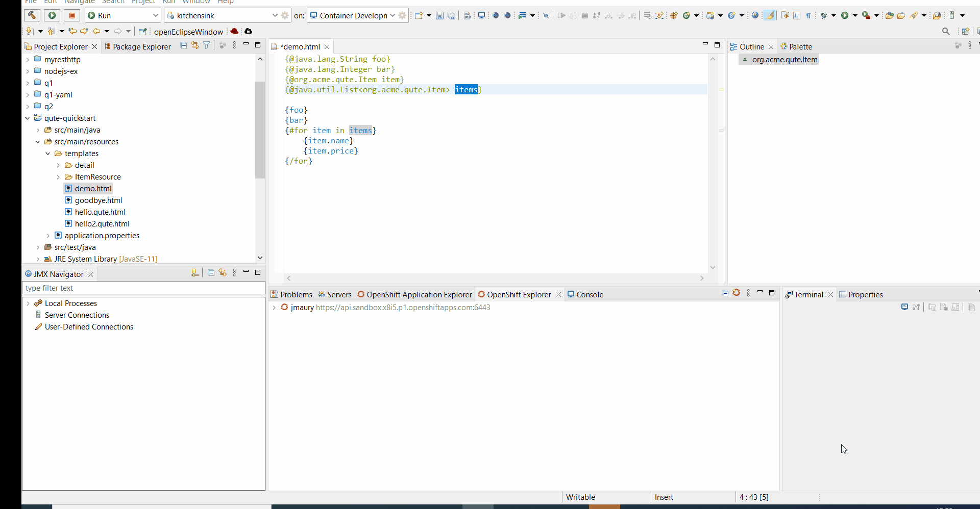Select hello.qute.html file
Image resolution: width=980 pixels, height=509 pixels.
point(100,212)
